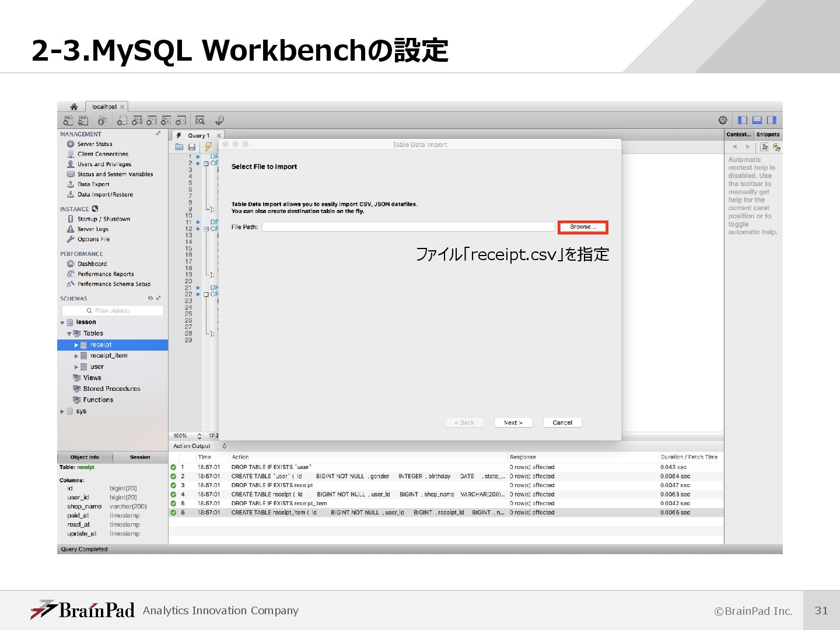
Task: Open the Session tab
Action: point(140,457)
